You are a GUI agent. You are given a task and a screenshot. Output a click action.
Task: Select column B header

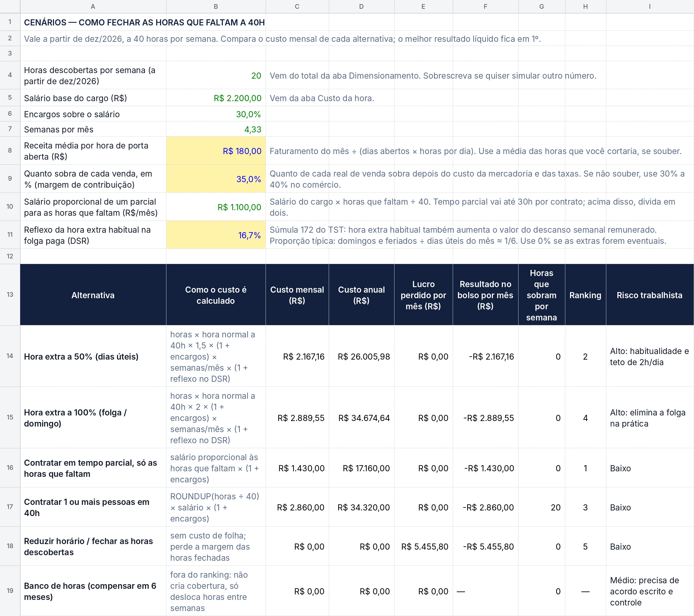pyautogui.click(x=216, y=6)
